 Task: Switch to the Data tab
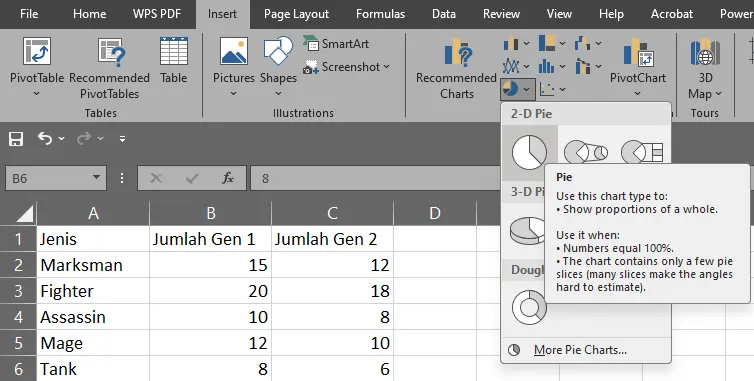click(x=443, y=14)
